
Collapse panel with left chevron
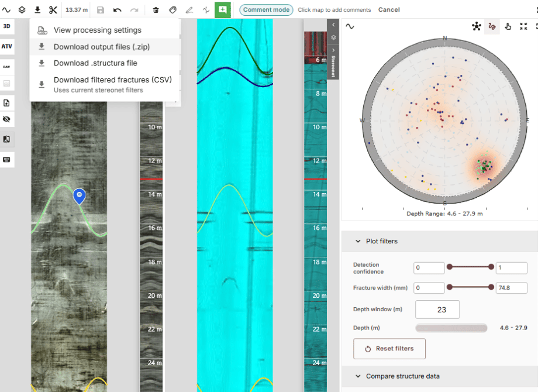pos(333,25)
